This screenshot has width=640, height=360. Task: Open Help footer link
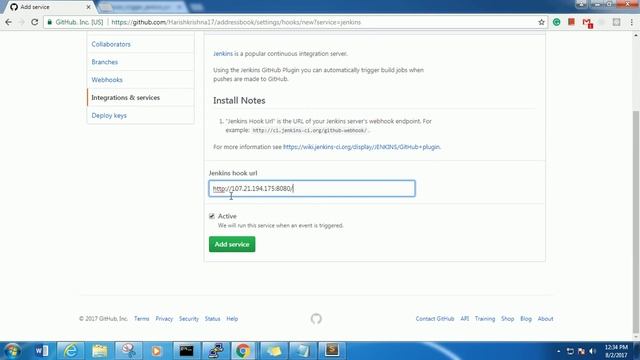[232, 319]
